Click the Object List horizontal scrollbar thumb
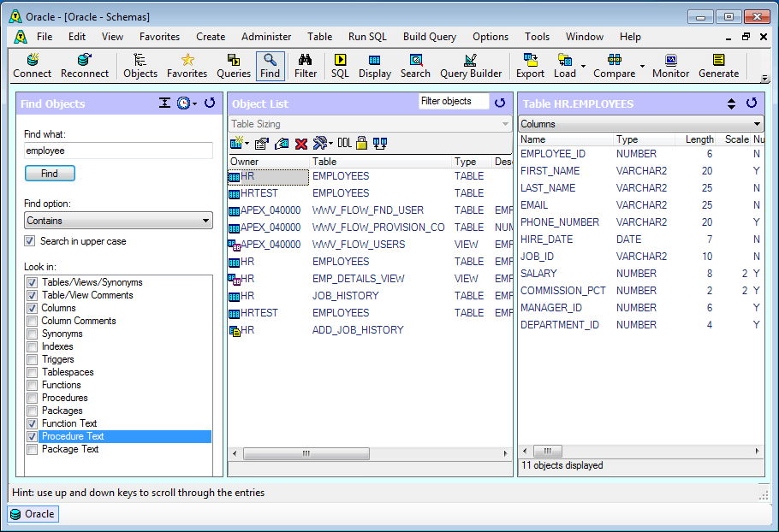Viewport: 779px width, 532px height. 306,453
